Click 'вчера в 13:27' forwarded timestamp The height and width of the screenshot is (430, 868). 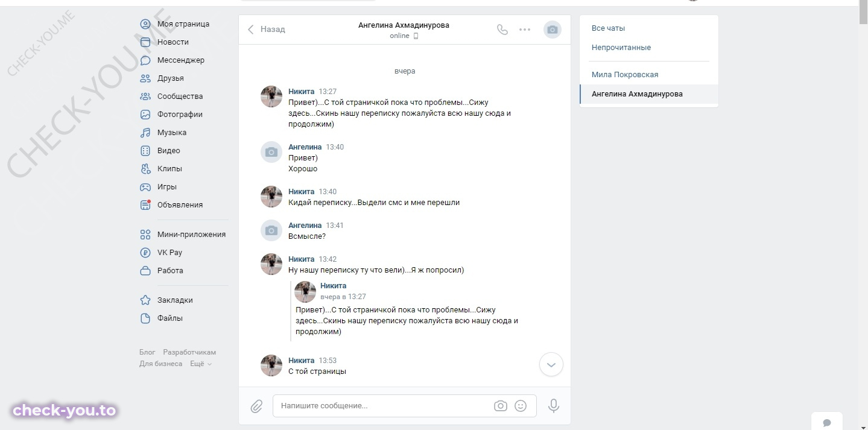pyautogui.click(x=343, y=297)
